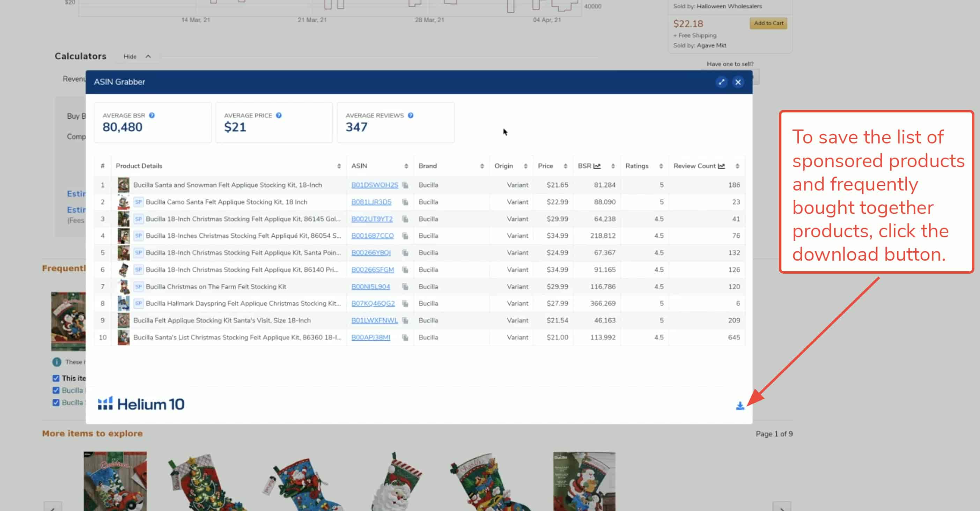Toggle last Bucilla frequently bought checkbox

pos(56,402)
